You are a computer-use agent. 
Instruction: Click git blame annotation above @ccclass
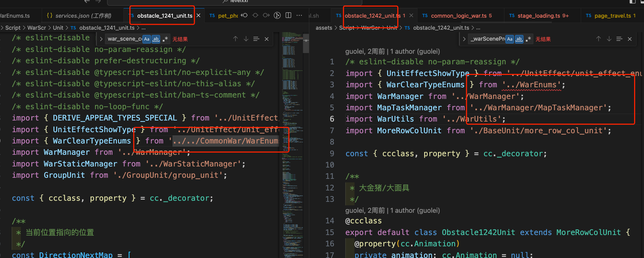point(393,211)
